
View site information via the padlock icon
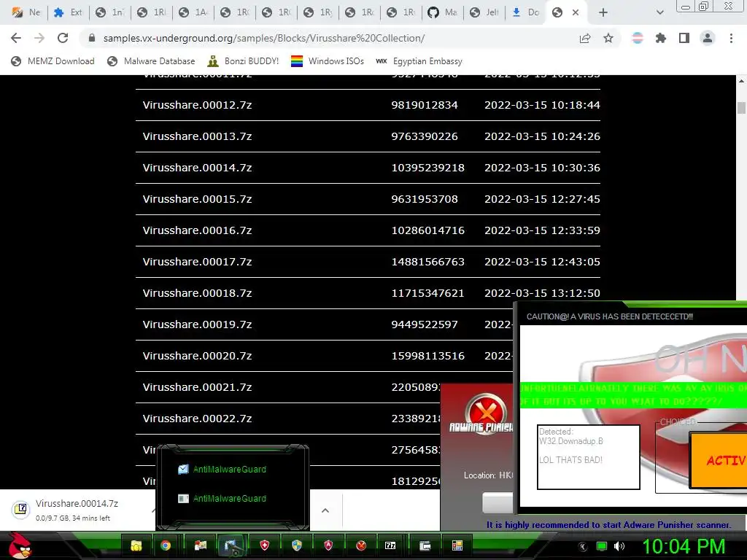pyautogui.click(x=92, y=38)
